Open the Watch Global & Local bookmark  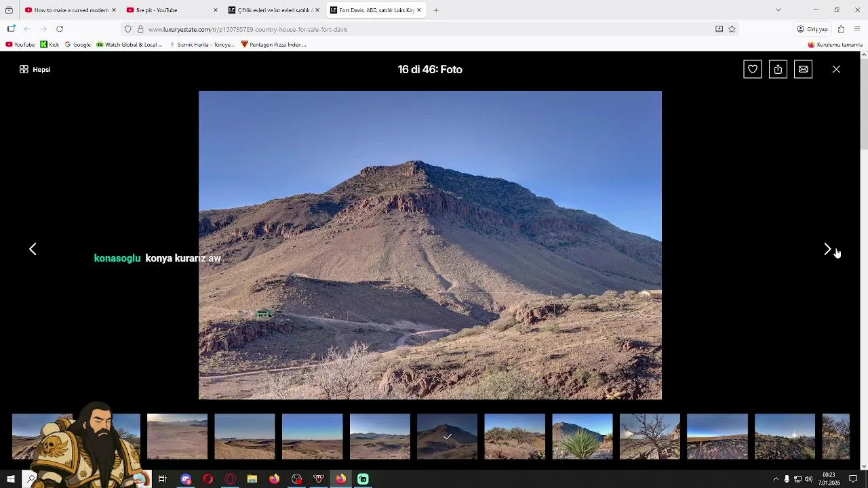(129, 45)
